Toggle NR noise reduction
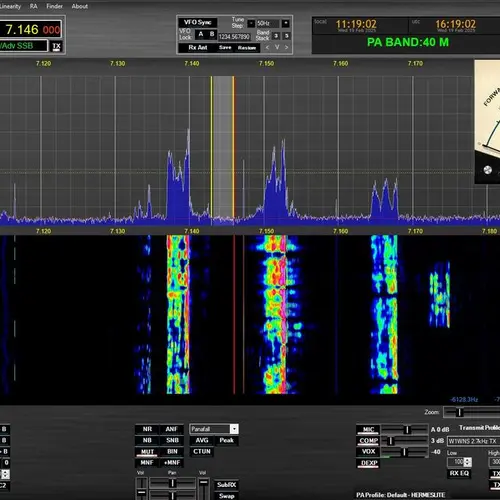Screen dimensions: 500x500 (x=147, y=429)
